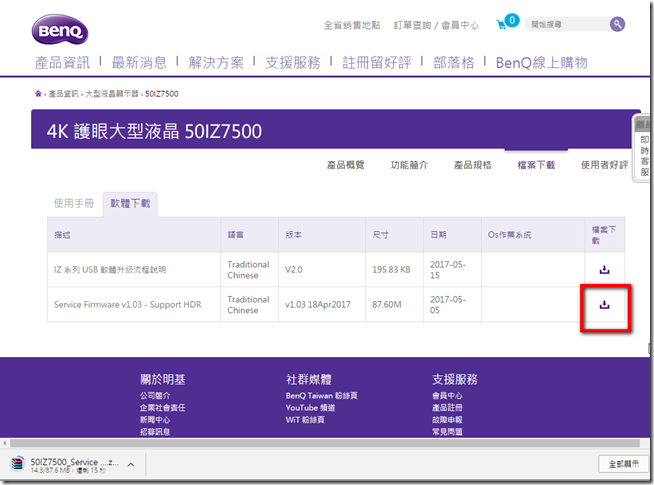Open 新聞中心 footer link
Viewport: 654px width, 485px height.
point(155,420)
